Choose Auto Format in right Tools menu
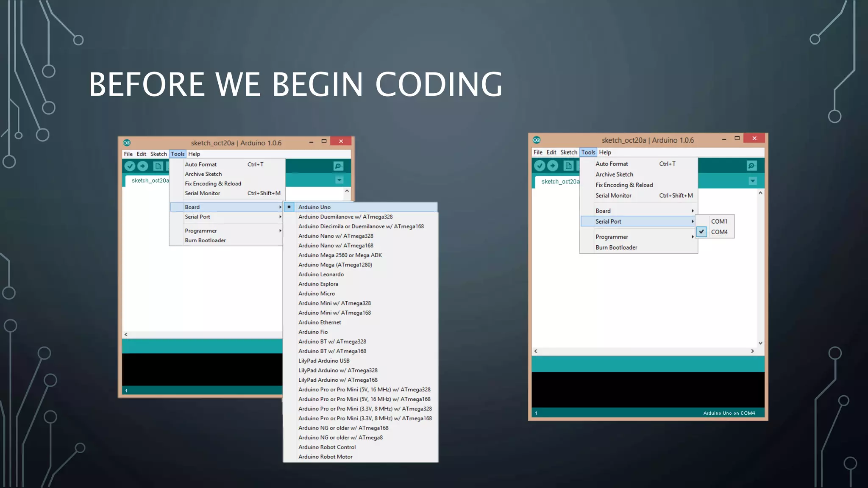The height and width of the screenshot is (488, 868). tap(639, 164)
